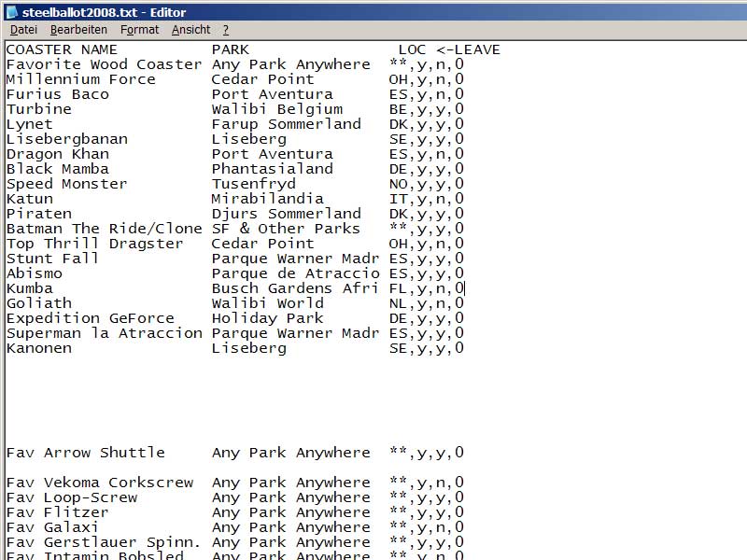Click on Walibi Belgium park name
Viewport: 747px width, 560px height.
263,109
